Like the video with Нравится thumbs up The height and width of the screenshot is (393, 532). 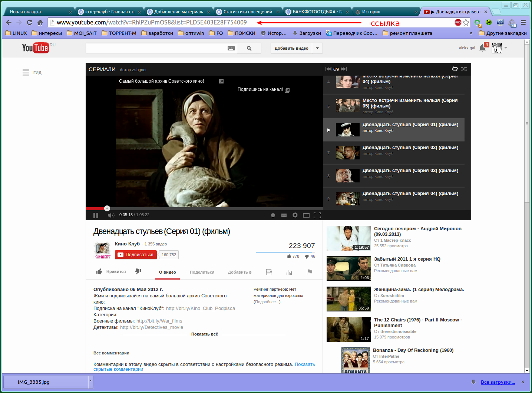[111, 272]
